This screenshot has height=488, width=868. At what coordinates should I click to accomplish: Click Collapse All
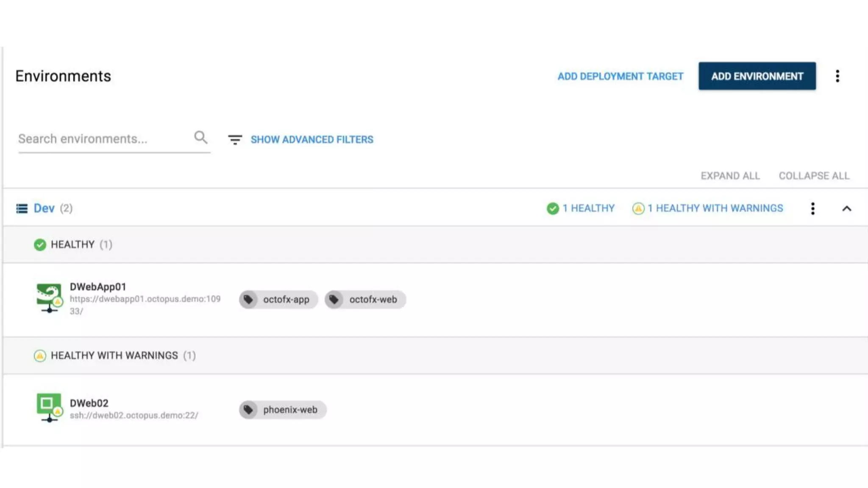tap(814, 176)
